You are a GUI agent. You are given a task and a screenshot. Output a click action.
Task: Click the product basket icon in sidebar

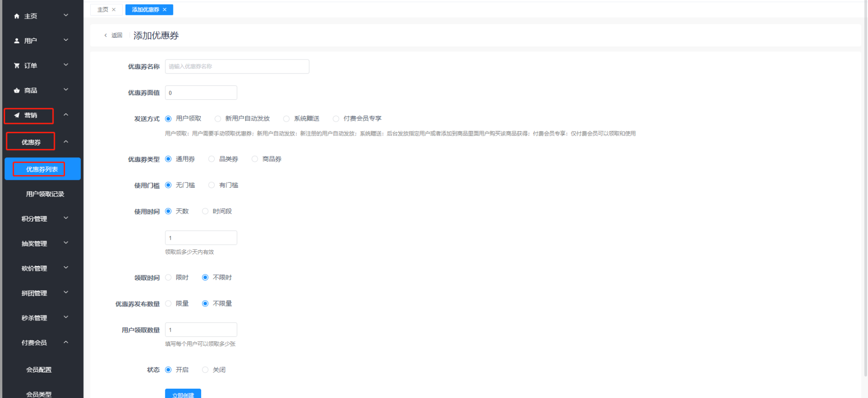click(x=17, y=91)
